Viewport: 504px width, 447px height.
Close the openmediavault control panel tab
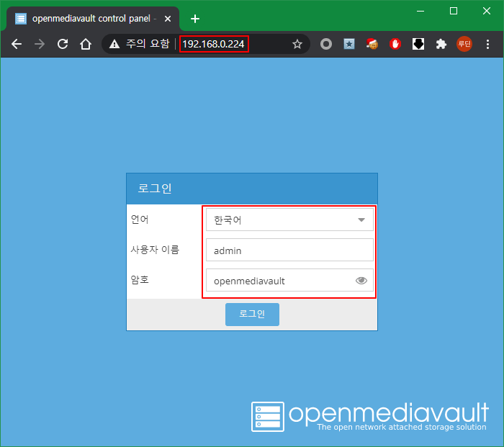(x=168, y=19)
